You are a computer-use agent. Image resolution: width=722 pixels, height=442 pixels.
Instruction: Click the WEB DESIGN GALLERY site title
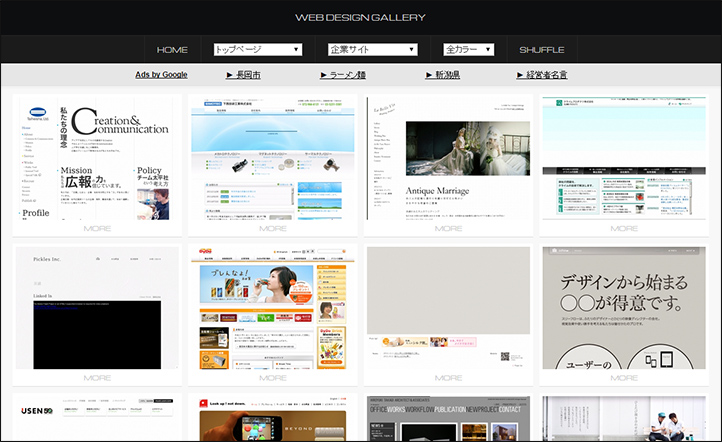[360, 17]
